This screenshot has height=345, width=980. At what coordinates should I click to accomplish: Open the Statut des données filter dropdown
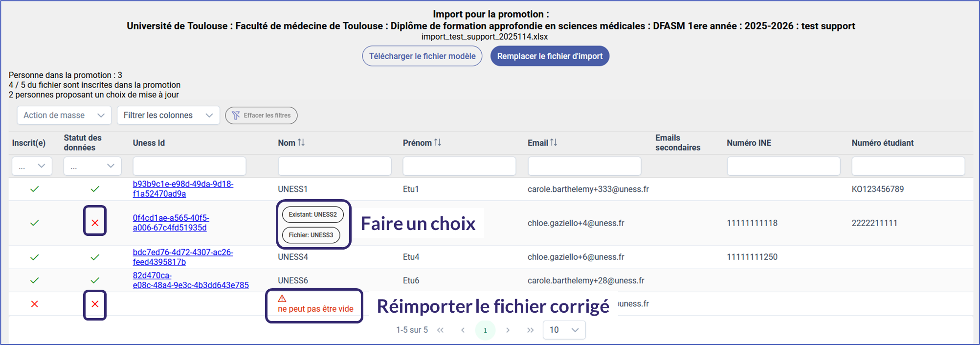[92, 166]
